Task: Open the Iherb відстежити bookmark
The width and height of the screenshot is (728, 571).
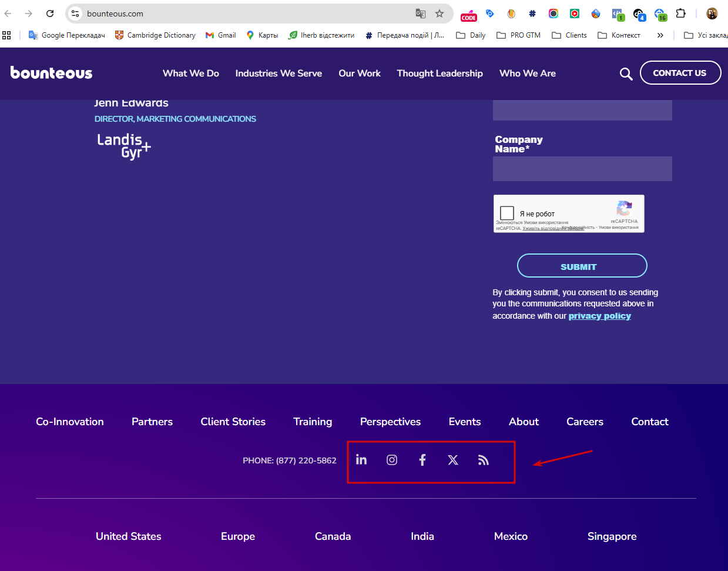Action: pyautogui.click(x=321, y=35)
